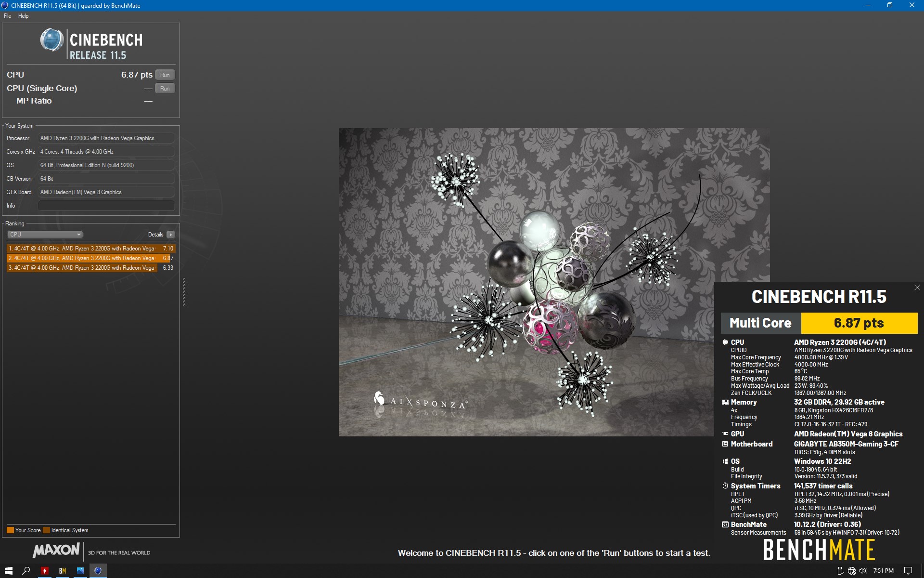Open the Windows Start menu
Screen dimensions: 924x578
8,571
